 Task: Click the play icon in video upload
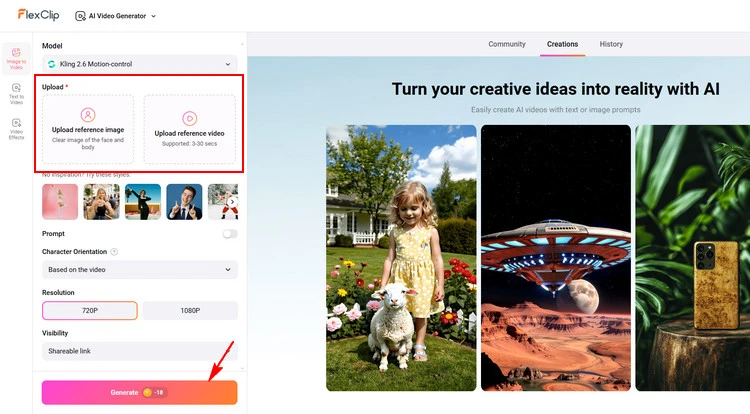189,118
